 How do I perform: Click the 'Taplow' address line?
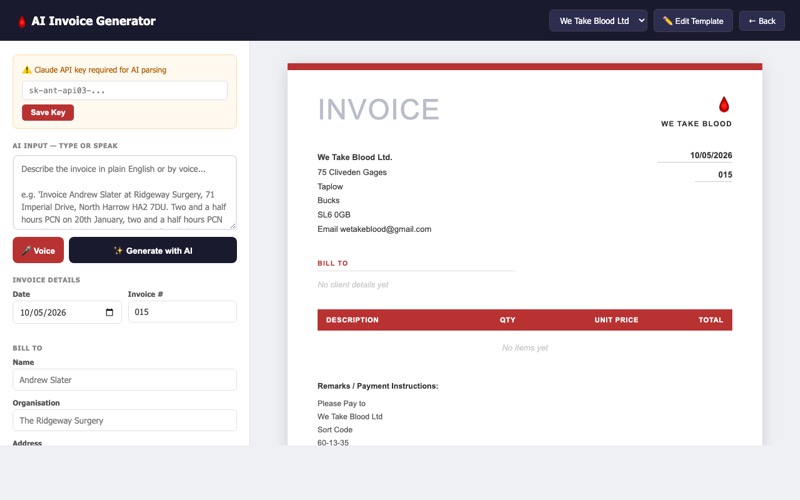pyautogui.click(x=330, y=186)
